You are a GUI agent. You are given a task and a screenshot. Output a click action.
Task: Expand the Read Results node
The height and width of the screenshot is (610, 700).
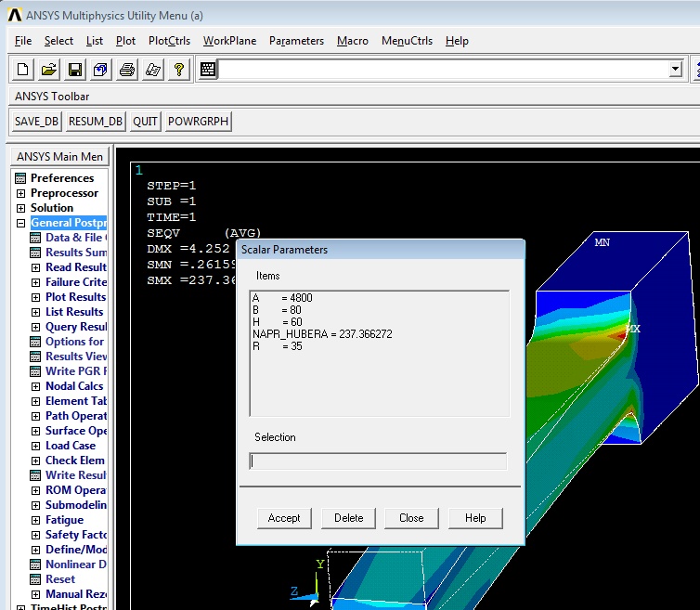coord(35,267)
